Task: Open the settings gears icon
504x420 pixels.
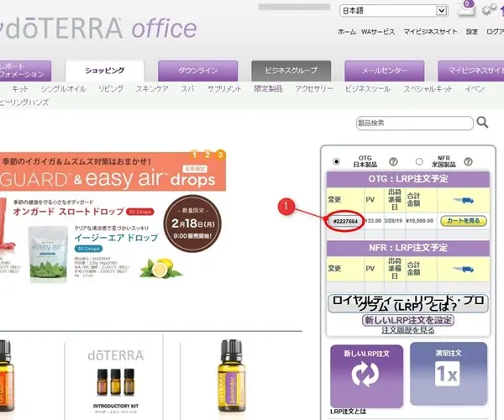Action: pyautogui.click(x=489, y=9)
